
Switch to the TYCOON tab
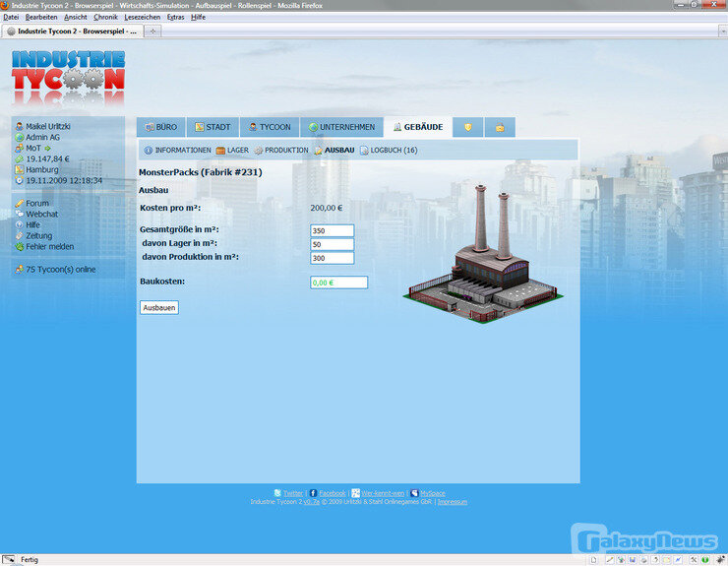[x=270, y=127]
